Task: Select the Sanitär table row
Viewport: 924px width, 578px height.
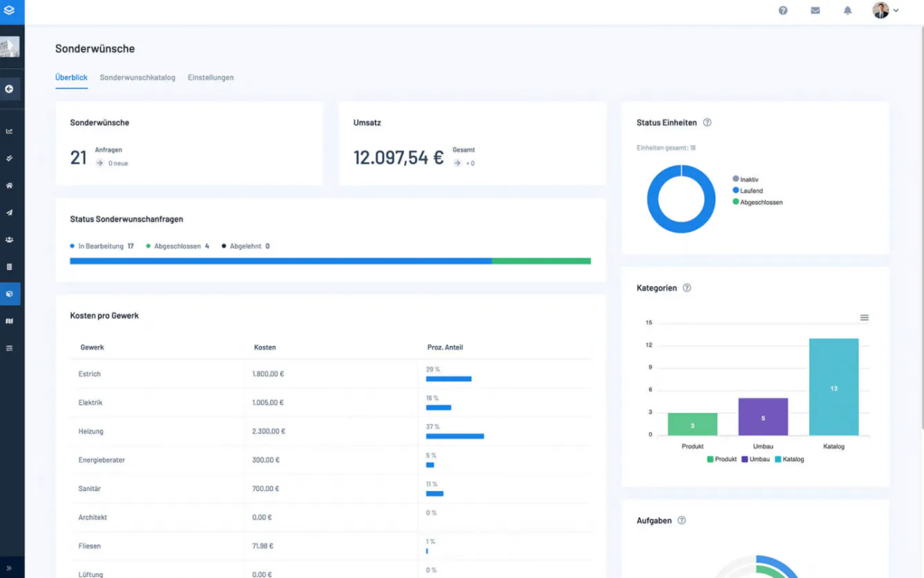Action: [331, 489]
